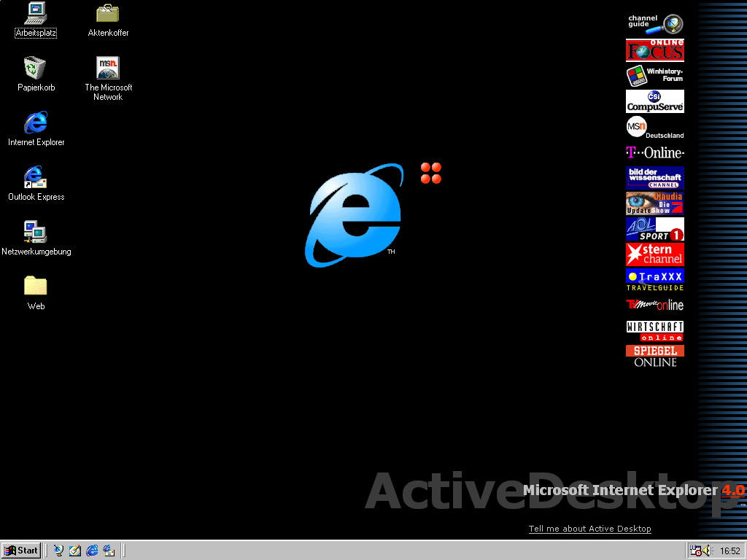Viewport: 747px width, 560px height.
Task: Open the Start menu
Action: [x=21, y=551]
